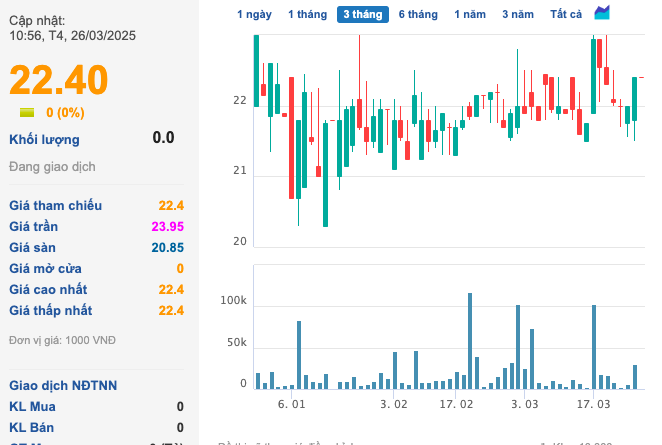The image size is (662, 445).
Task: Click the Giao dịch NĐTNN heading
Action: (63, 385)
